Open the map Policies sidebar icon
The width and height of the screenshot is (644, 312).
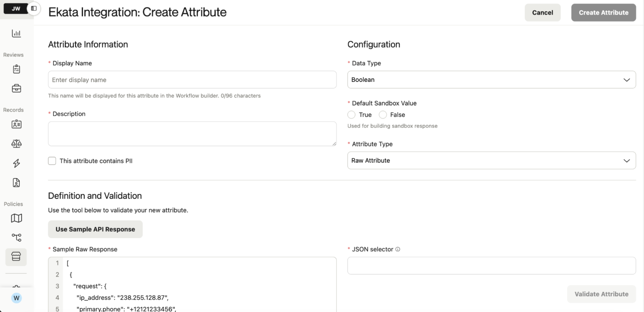click(x=16, y=218)
